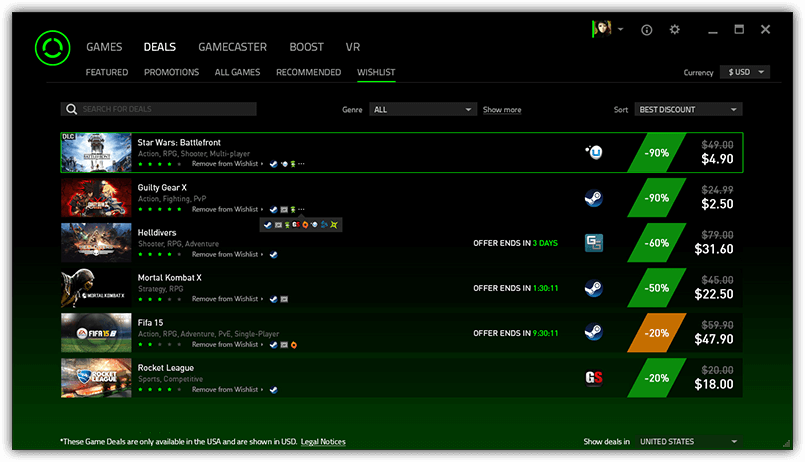The height and width of the screenshot is (462, 805).
Task: Remove Fifa 15 from Wishlist
Action: 225,344
